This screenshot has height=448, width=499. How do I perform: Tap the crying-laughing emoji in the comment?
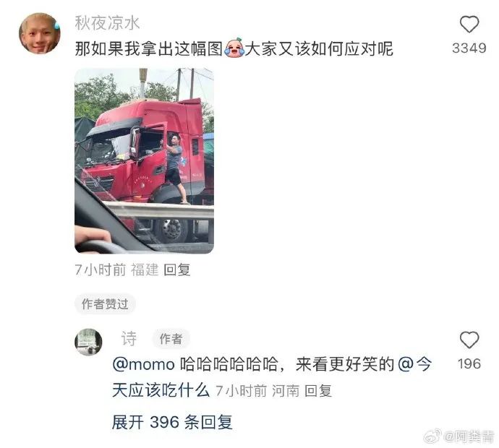click(x=234, y=48)
